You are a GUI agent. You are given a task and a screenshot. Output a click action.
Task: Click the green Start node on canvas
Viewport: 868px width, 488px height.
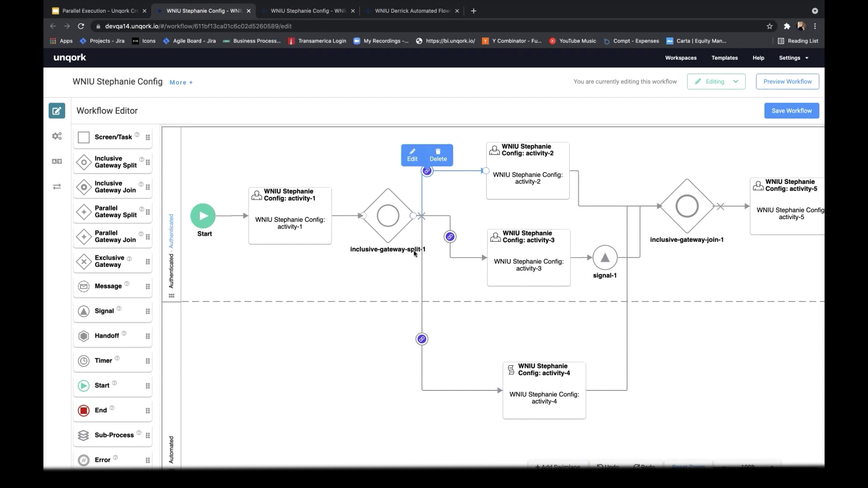(203, 216)
